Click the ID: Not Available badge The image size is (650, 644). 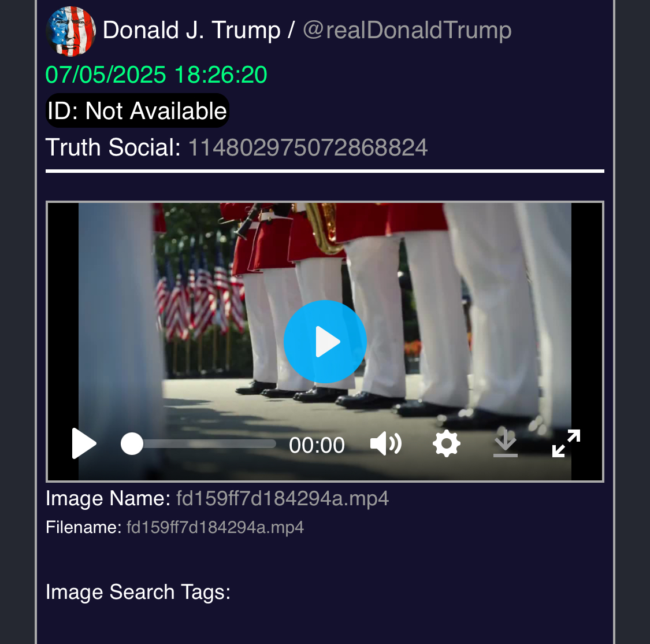coord(137,111)
